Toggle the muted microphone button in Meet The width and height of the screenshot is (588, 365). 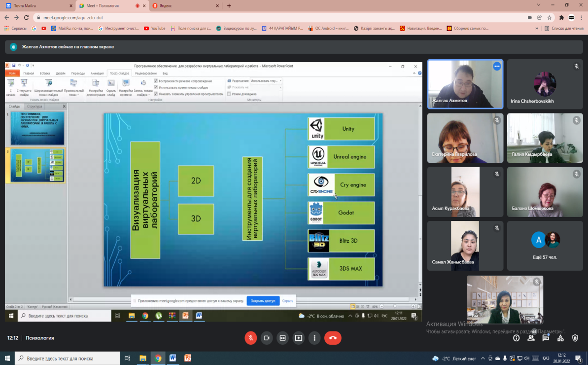(x=251, y=338)
